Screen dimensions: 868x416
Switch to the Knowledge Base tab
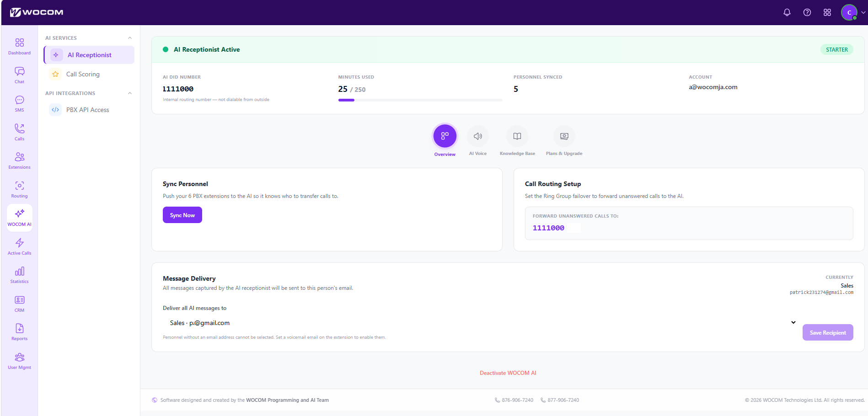(x=517, y=141)
